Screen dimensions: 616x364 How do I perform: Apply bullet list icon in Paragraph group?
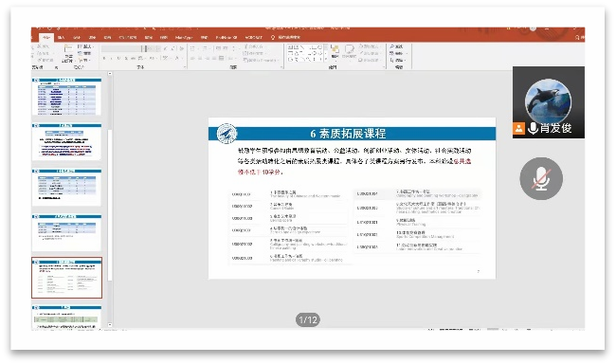[192, 48]
